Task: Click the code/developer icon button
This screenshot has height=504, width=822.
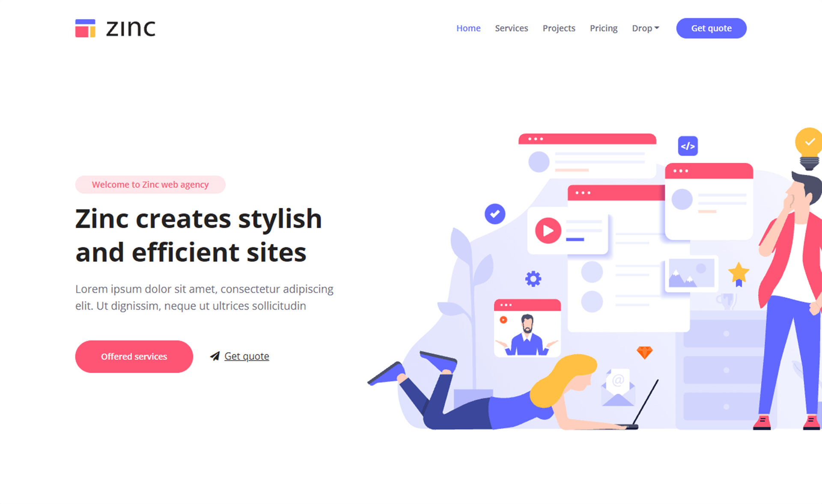Action: click(x=687, y=146)
